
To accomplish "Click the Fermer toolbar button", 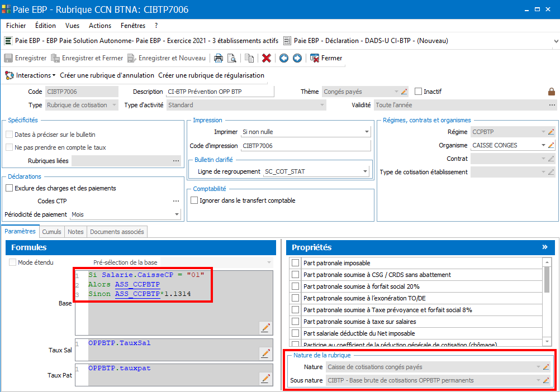I will 326,58.
